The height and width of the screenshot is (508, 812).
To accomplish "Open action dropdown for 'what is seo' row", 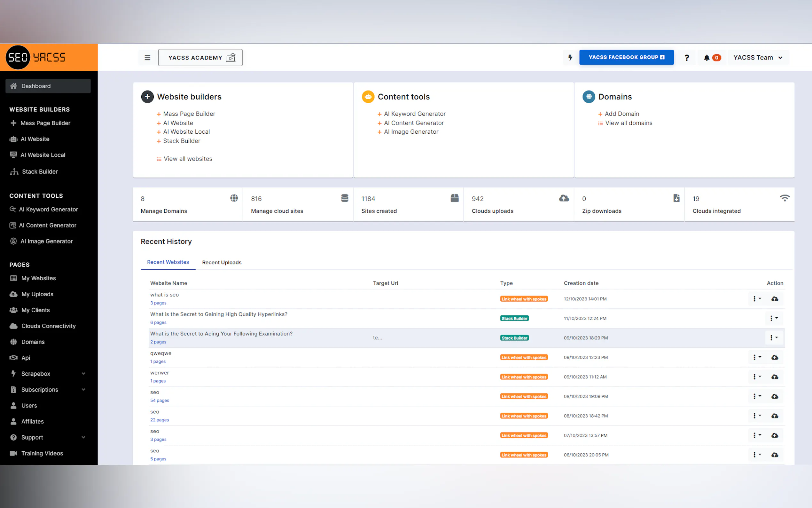I will click(x=757, y=299).
